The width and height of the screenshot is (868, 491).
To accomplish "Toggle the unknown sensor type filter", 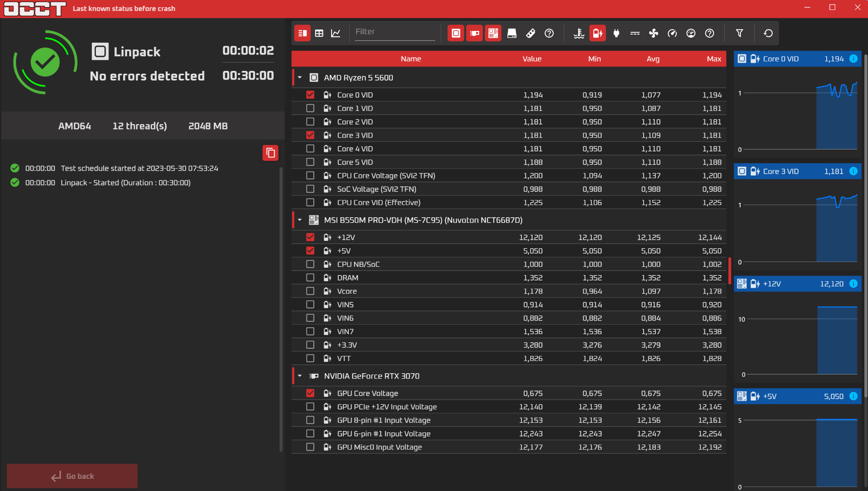I will (709, 33).
